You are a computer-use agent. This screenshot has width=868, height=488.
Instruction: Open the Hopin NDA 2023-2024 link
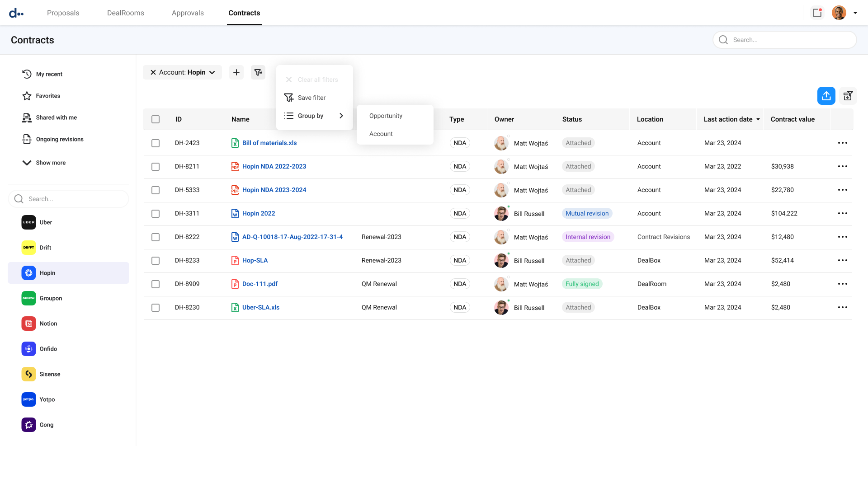point(274,190)
